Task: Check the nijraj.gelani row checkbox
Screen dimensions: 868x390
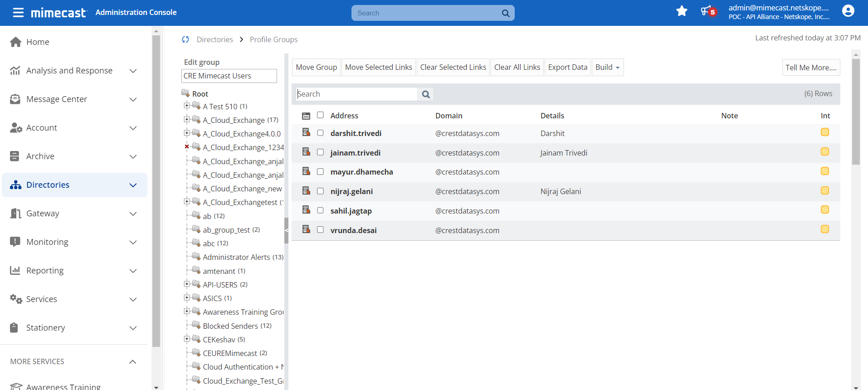Action: (320, 191)
